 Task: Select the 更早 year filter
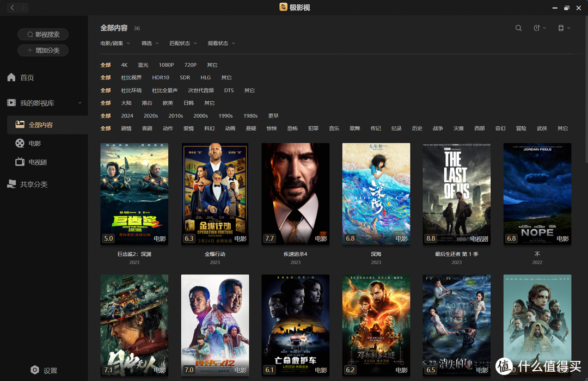click(x=273, y=115)
